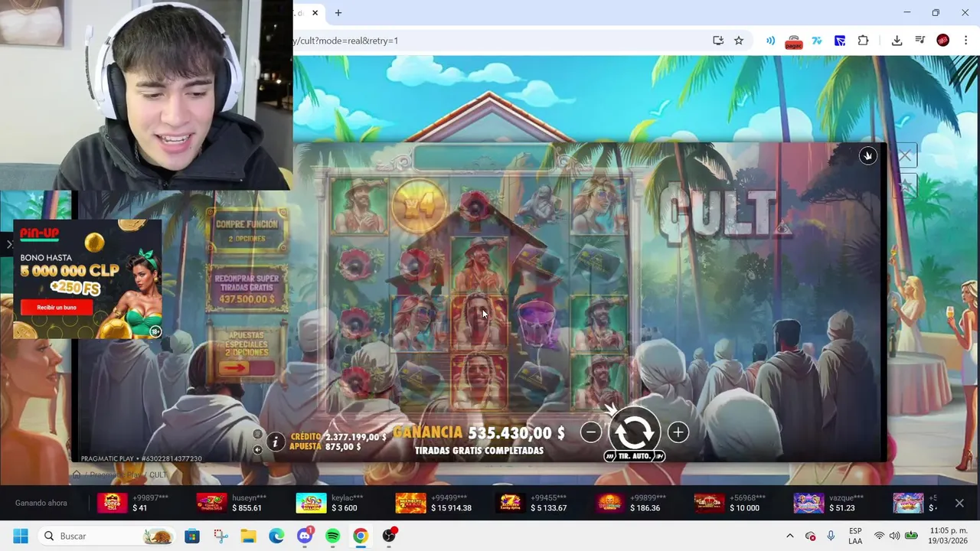Screen dimensions: 980x551
Task: Open the clock showing 11:05 p. m.
Action: (948, 536)
